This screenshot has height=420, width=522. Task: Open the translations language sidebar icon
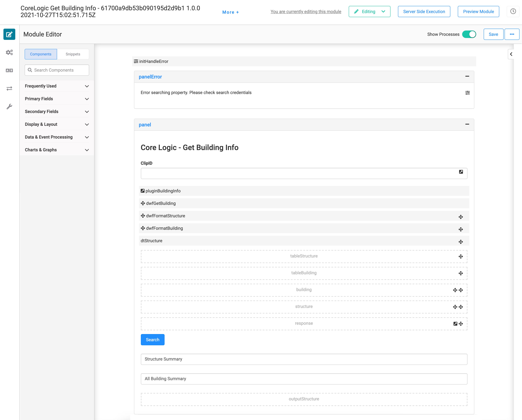[x=9, y=70]
